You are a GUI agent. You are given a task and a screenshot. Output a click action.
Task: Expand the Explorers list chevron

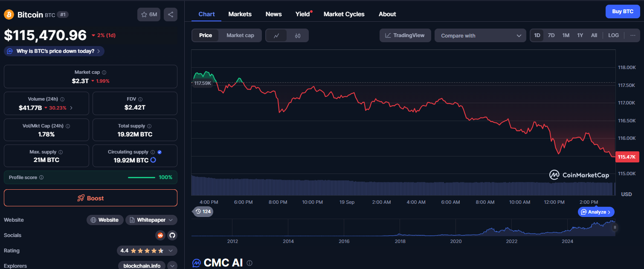[172, 266]
